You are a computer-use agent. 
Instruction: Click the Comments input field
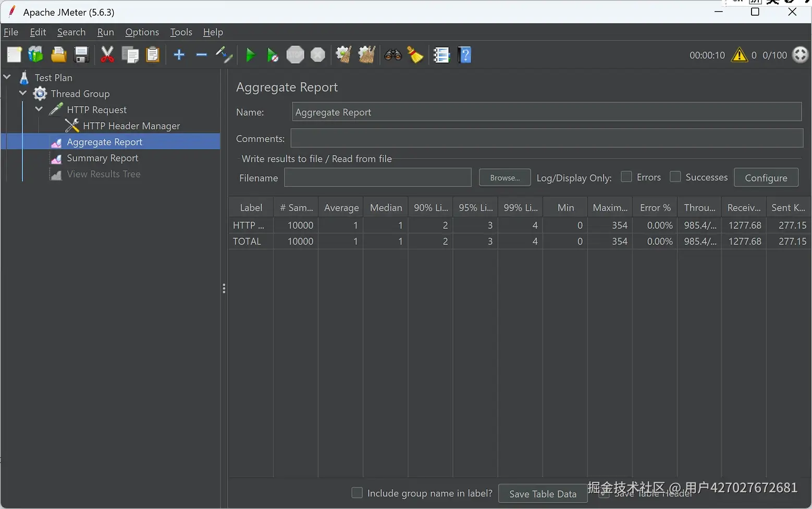(x=547, y=138)
